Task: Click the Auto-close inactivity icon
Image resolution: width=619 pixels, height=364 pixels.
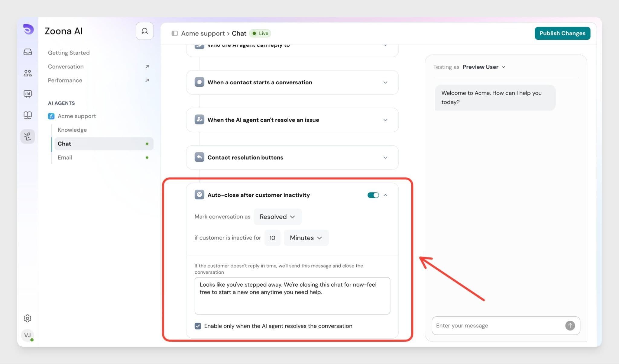Action: [x=199, y=195]
